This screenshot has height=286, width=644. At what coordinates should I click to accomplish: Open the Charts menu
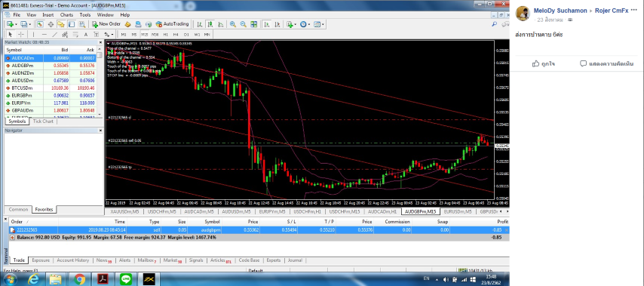[x=66, y=15]
